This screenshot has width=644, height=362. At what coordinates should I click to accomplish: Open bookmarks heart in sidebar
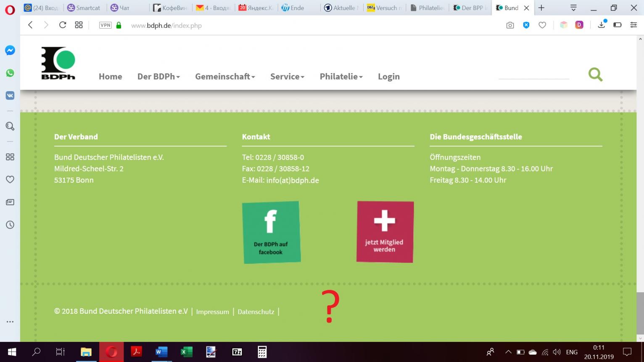click(x=10, y=179)
